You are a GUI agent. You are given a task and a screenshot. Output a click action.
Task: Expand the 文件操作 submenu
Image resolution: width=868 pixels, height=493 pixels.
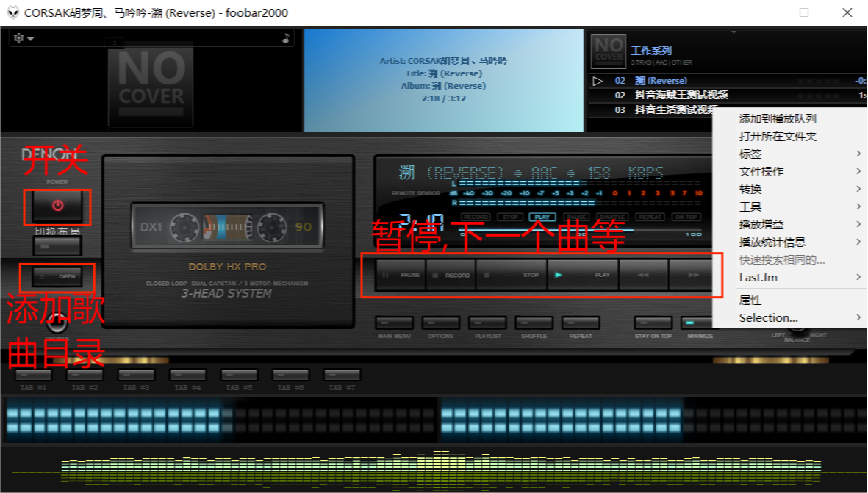[790, 171]
